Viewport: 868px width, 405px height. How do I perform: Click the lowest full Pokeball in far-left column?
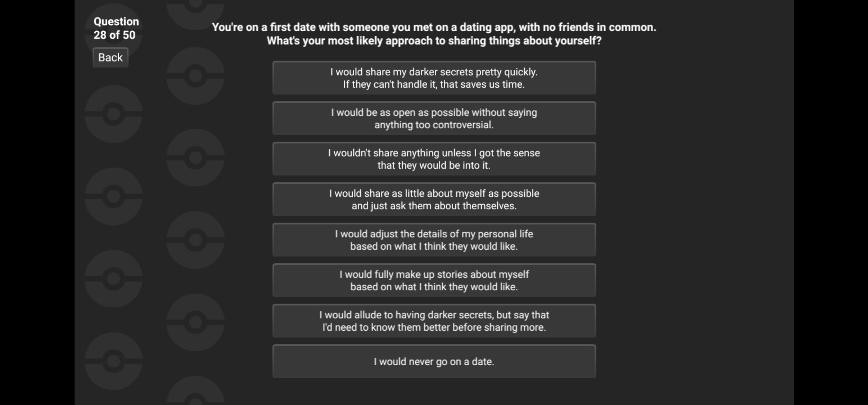[x=113, y=361]
